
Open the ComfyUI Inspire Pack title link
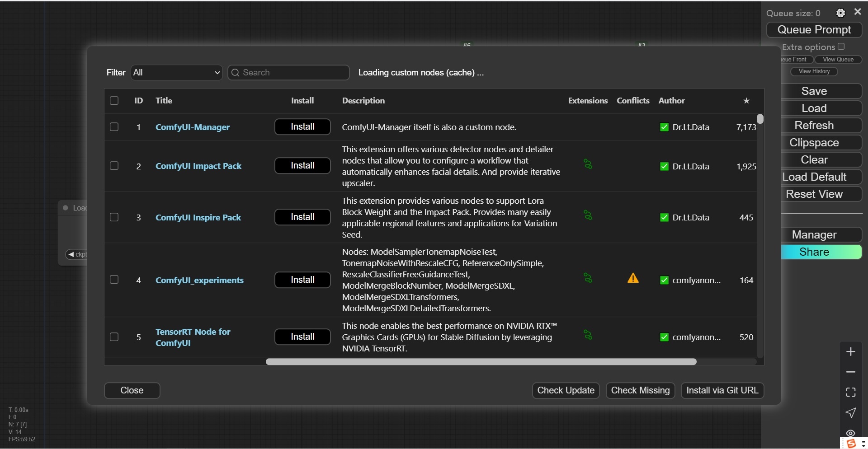click(x=198, y=218)
